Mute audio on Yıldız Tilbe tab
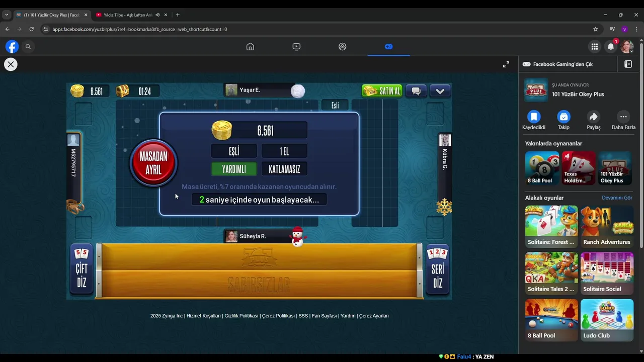Screen dimensions: 644x362 pos(157,15)
